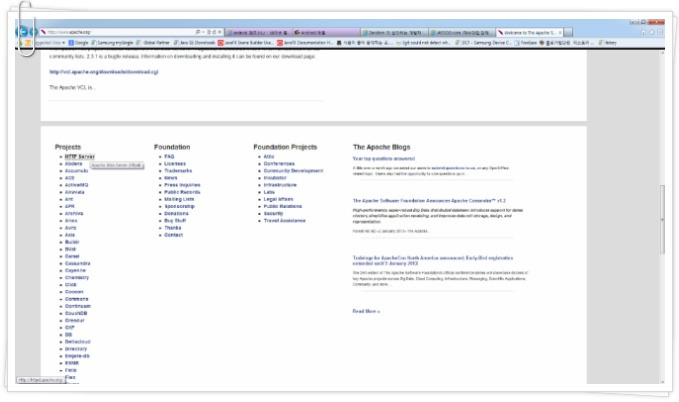Click the vertical scrollbar thumb
Image resolution: width=679 pixels, height=402 pixels.
coord(662,219)
